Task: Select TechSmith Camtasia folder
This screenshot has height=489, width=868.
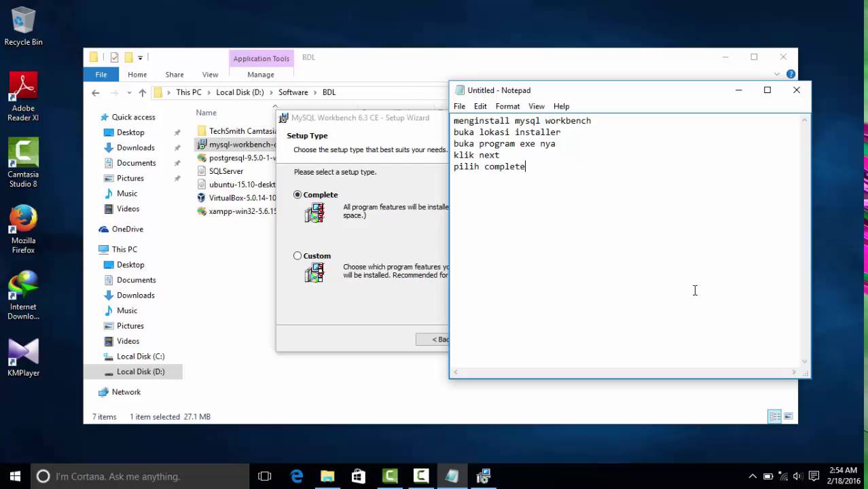Action: [236, 131]
